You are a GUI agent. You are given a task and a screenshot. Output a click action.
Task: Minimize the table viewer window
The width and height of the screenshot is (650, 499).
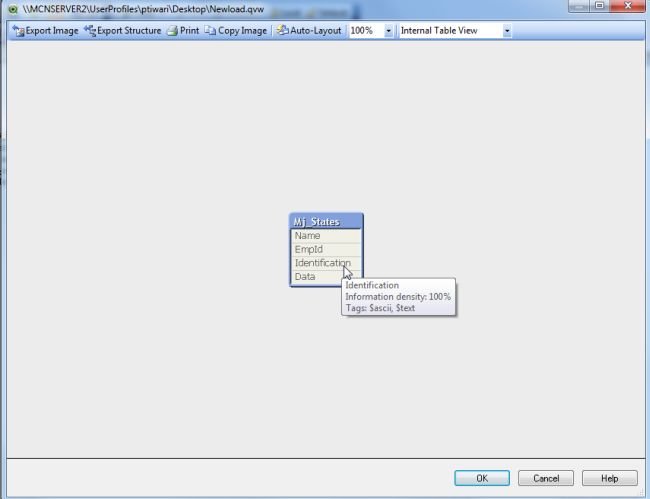click(x=579, y=6)
